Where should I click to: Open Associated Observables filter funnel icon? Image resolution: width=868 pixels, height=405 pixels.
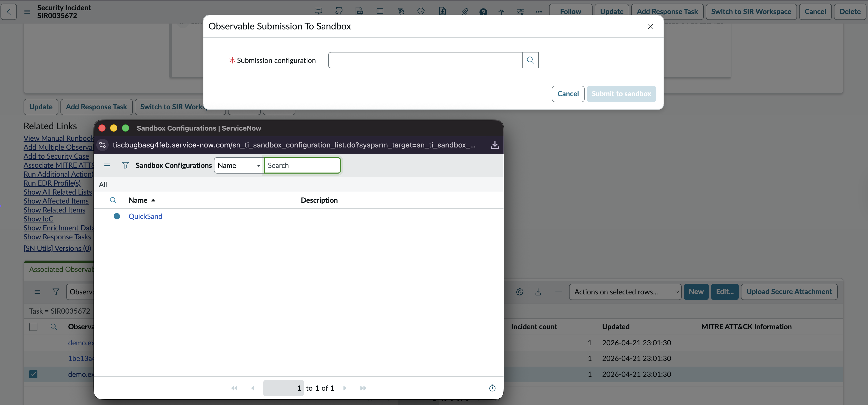56,292
